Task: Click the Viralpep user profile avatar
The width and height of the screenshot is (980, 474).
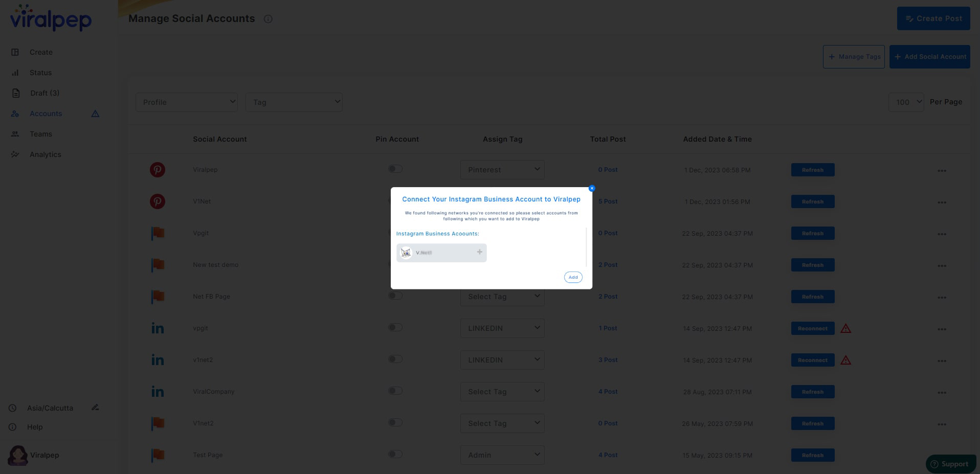Action: (x=18, y=455)
